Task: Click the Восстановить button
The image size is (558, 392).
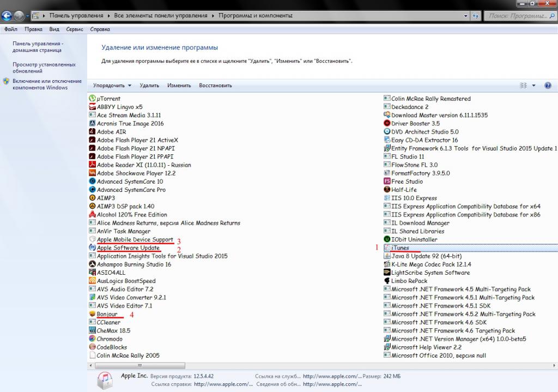Action: pos(215,86)
